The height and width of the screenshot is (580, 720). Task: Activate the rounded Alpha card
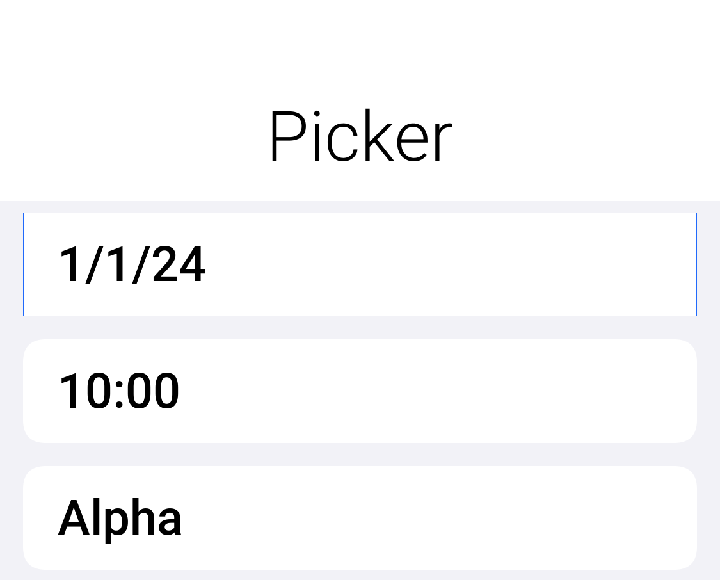[360, 518]
